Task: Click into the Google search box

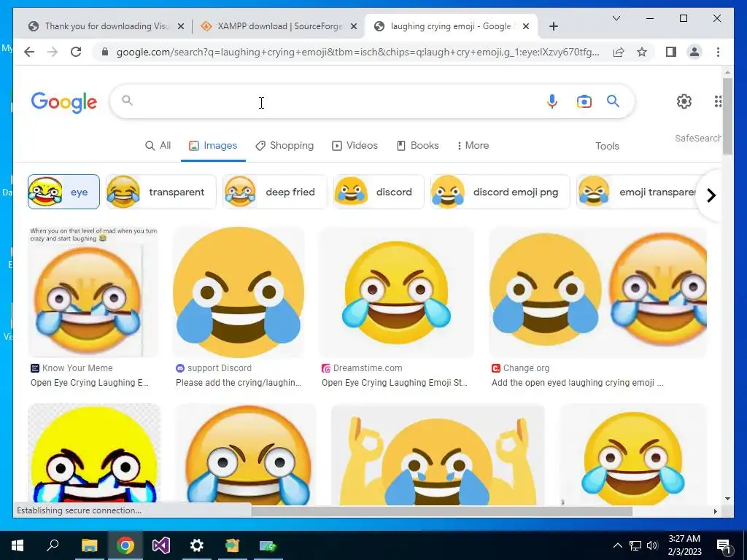Action: click(333, 101)
